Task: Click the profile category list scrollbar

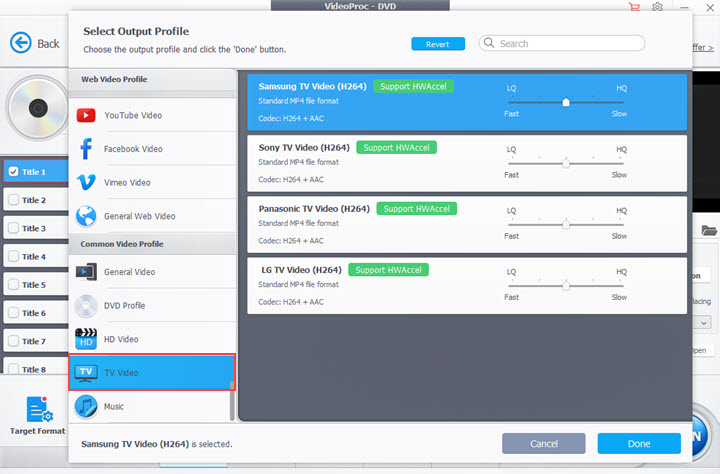Action: coord(232,400)
